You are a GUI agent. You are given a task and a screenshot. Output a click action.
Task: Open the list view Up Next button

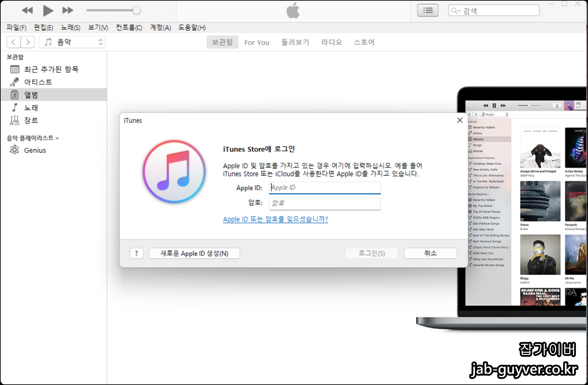click(428, 10)
